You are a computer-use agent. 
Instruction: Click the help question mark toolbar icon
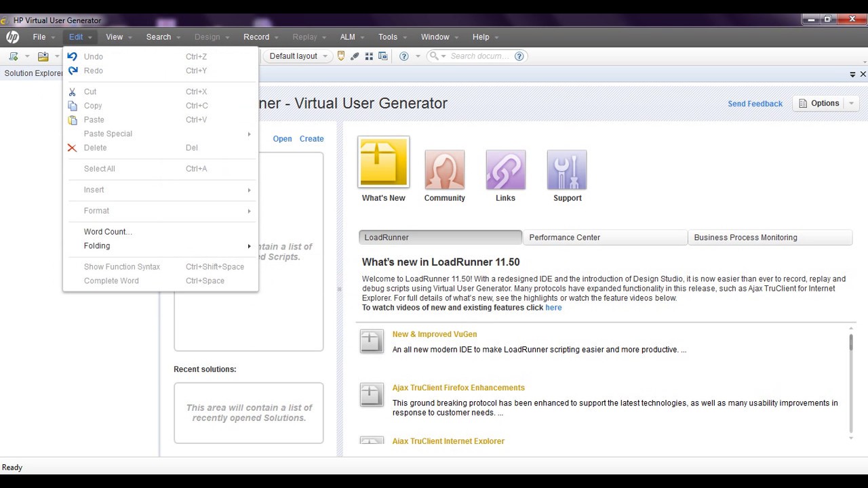[404, 56]
